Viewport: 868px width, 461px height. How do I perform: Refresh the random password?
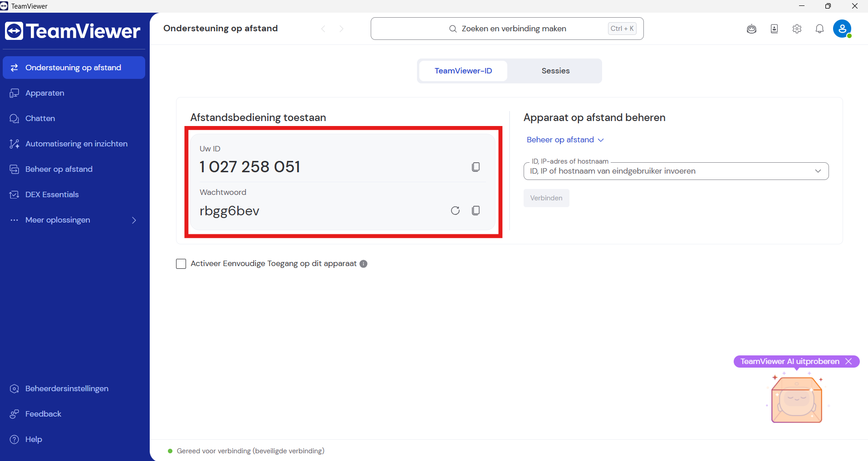455,210
